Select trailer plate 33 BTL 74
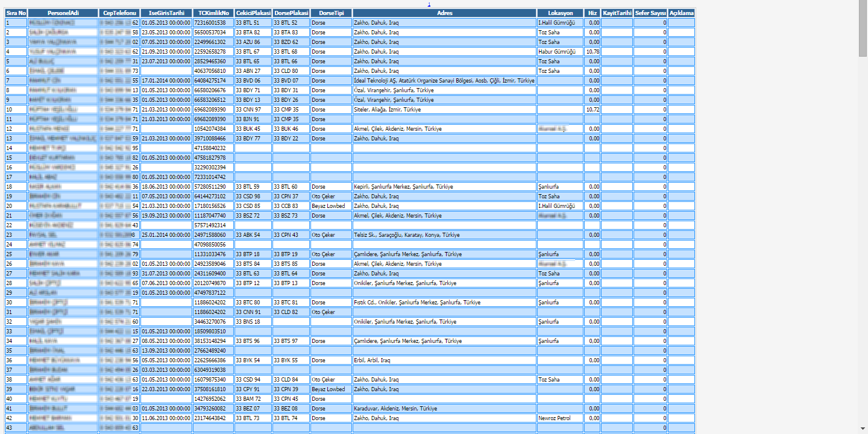 pyautogui.click(x=291, y=418)
